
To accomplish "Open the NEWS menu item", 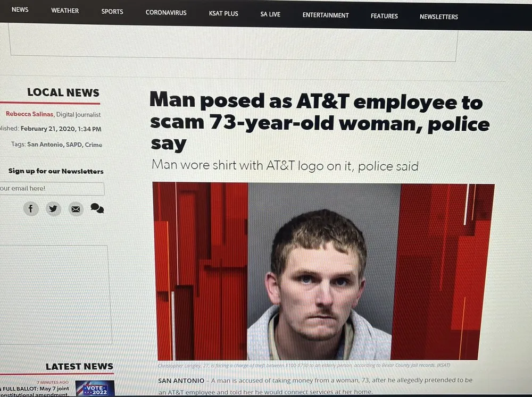I will [x=20, y=10].
